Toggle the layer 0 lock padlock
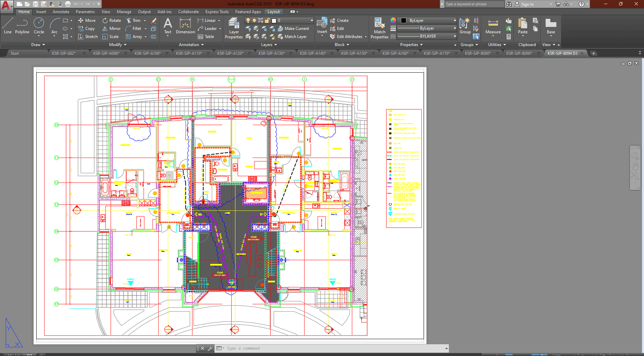This screenshot has width=644, height=356. coord(267,21)
